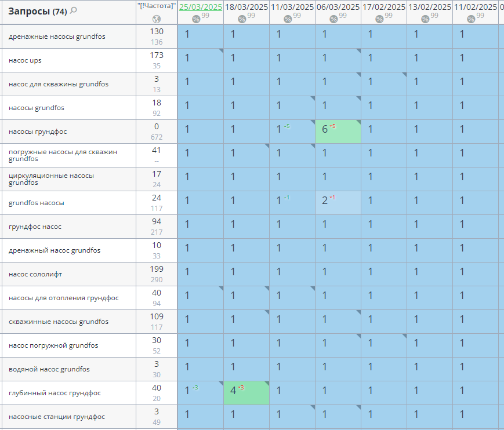Click frequency 173 for насос ups
This screenshot has height=430, width=504.
(157, 55)
